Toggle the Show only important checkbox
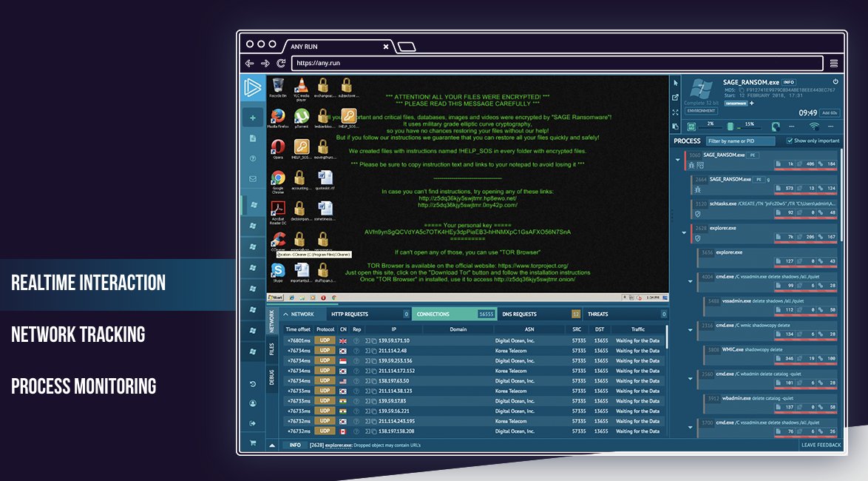 pos(790,141)
